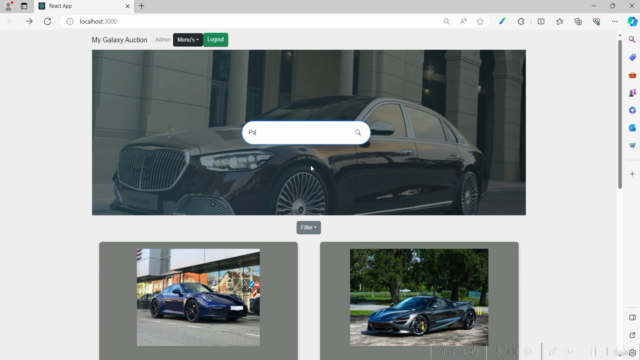The image size is (640, 360).
Task: Open the Copilot icon in browser corner
Action: (632, 22)
